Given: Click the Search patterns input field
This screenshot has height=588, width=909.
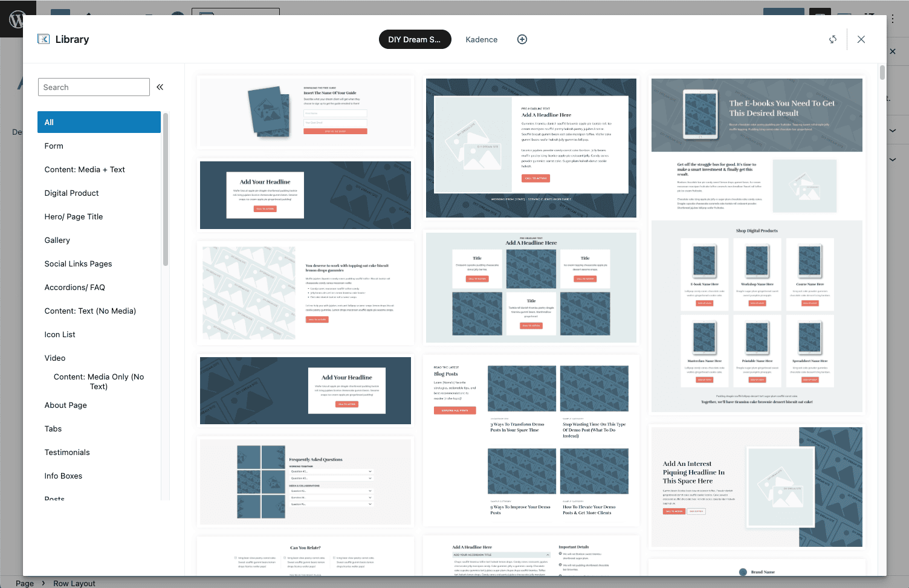Looking at the screenshot, I should [x=94, y=87].
